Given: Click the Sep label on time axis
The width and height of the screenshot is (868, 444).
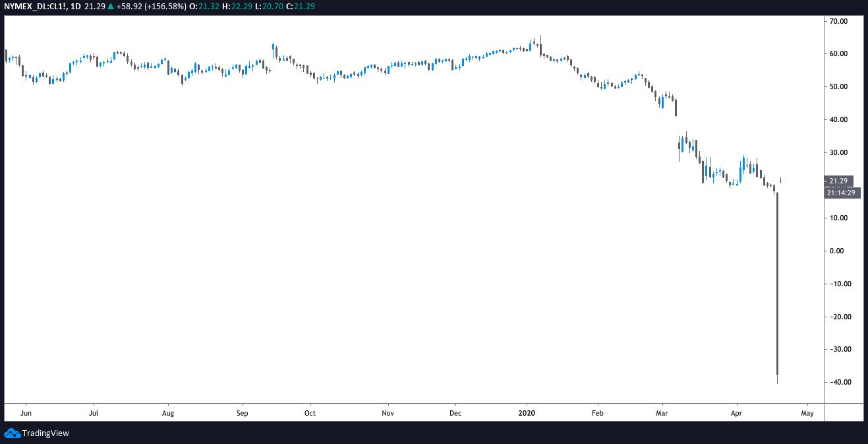Looking at the screenshot, I should pyautogui.click(x=243, y=413).
